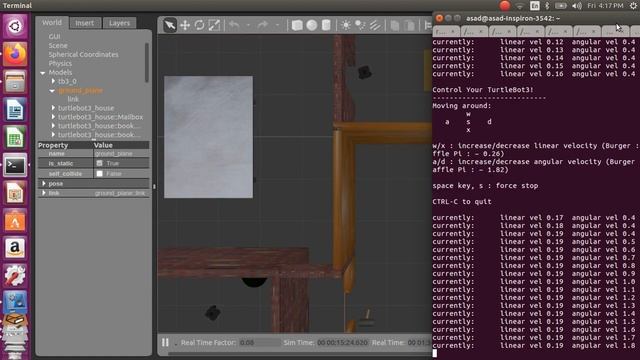
Task: Select the ground_plane model name
Action: pos(80,90)
